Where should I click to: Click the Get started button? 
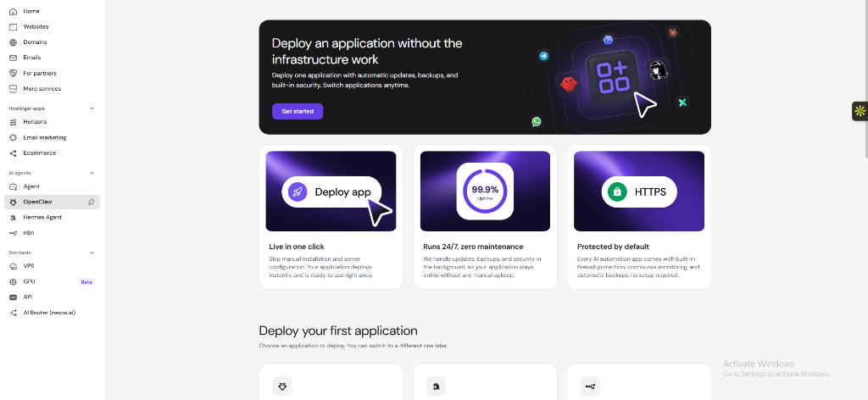[298, 111]
